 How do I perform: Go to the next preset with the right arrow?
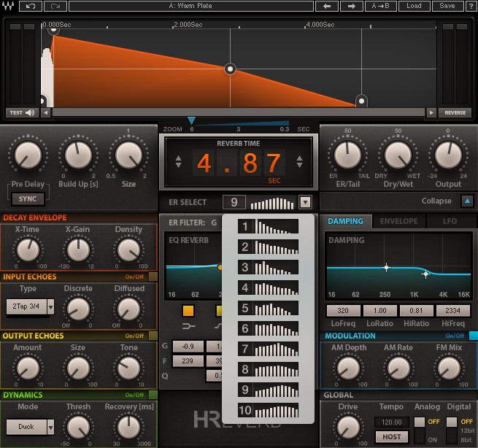point(352,6)
